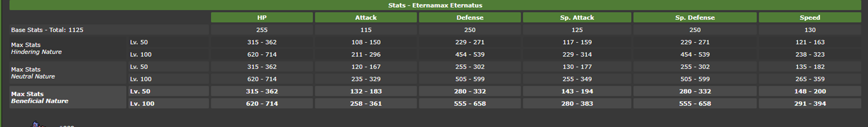Select Beneficial Lv. 100 Defense 555 - 658
This screenshot has height=127, width=868.
pyautogui.click(x=470, y=103)
